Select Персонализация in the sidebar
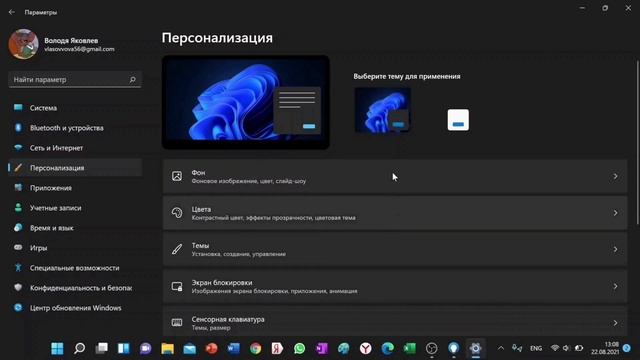 (x=75, y=168)
